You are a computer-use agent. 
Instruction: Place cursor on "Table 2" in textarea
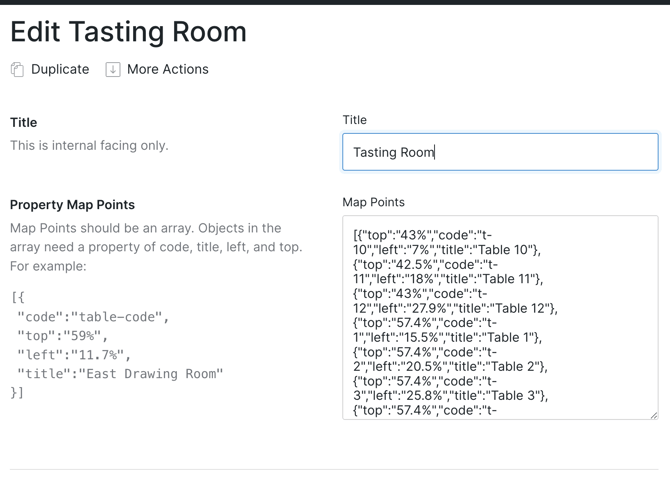515,366
